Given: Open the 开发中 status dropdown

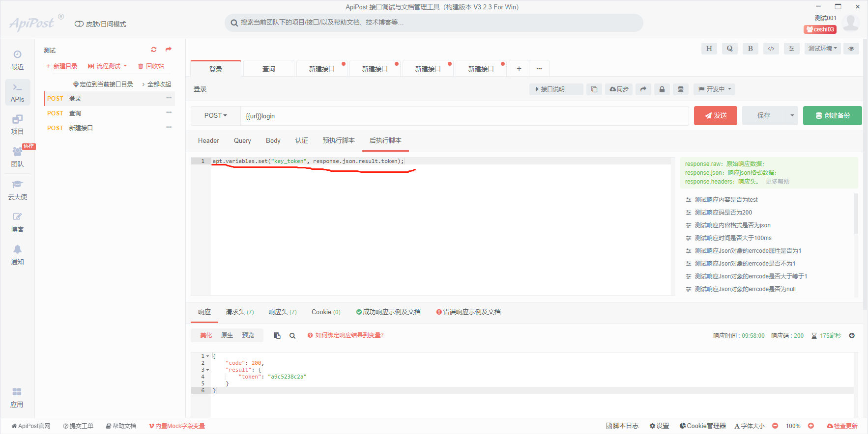Looking at the screenshot, I should click(715, 89).
